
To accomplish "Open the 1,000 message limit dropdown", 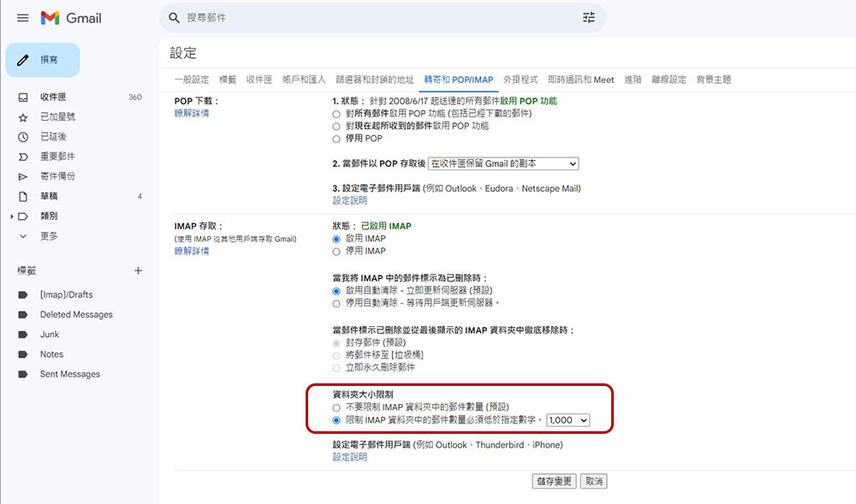I will coord(568,420).
